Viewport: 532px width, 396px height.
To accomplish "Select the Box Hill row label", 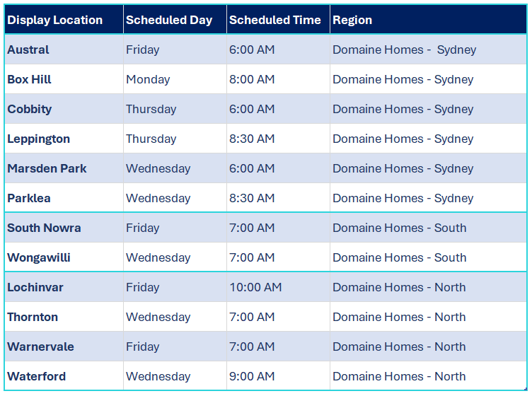I will (64, 79).
